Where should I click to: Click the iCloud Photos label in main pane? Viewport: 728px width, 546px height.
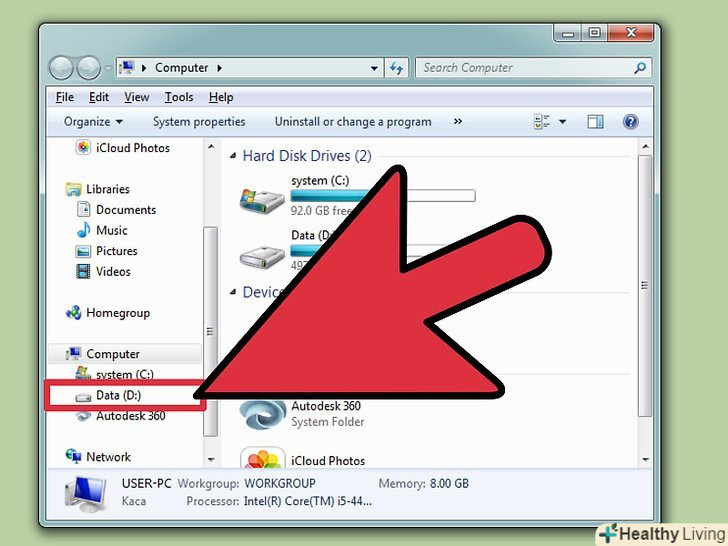coord(328,461)
